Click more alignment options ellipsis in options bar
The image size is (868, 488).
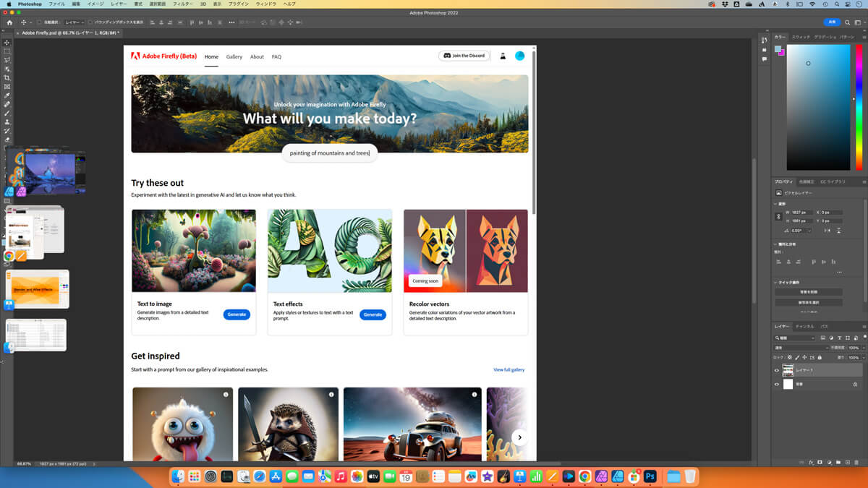[x=231, y=22]
